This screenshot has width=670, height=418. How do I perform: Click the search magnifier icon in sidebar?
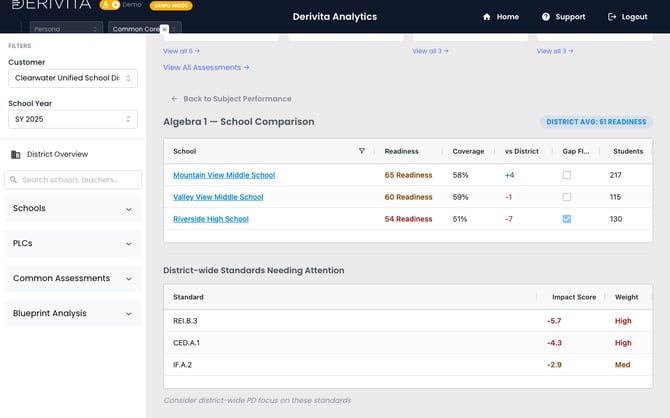[14, 180]
